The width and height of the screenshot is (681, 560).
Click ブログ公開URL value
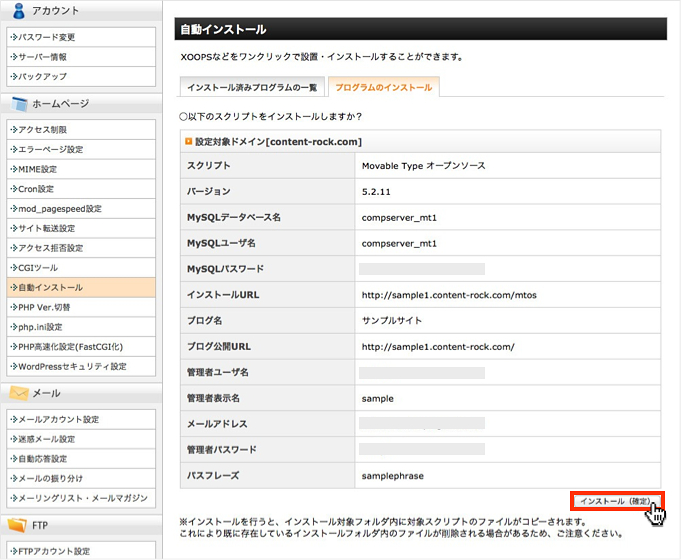[x=438, y=347]
